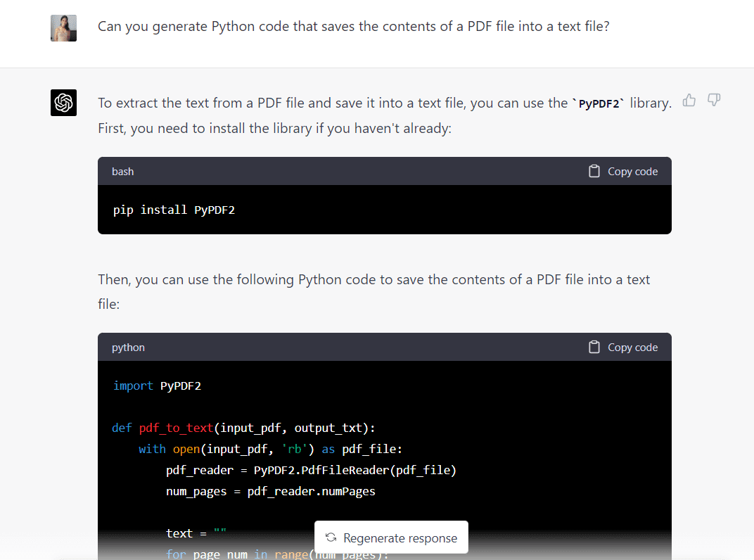Image resolution: width=754 pixels, height=560 pixels.
Task: Click the clipboard icon in the bash code block
Action: click(x=594, y=172)
